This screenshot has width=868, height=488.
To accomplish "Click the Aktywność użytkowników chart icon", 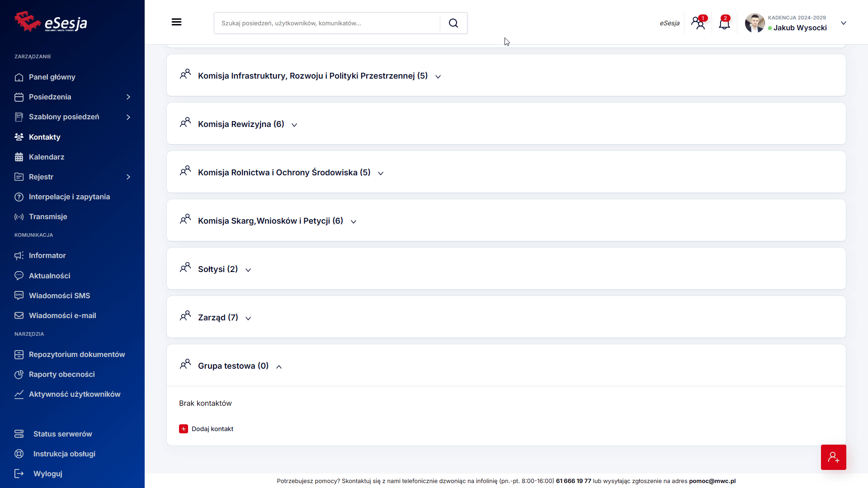I will click(19, 394).
